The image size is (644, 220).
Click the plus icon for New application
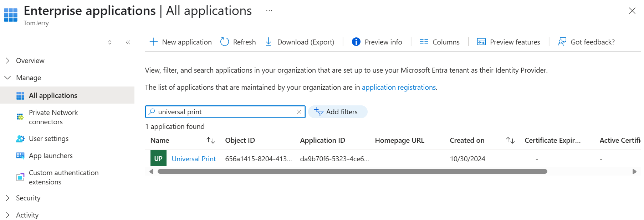153,42
